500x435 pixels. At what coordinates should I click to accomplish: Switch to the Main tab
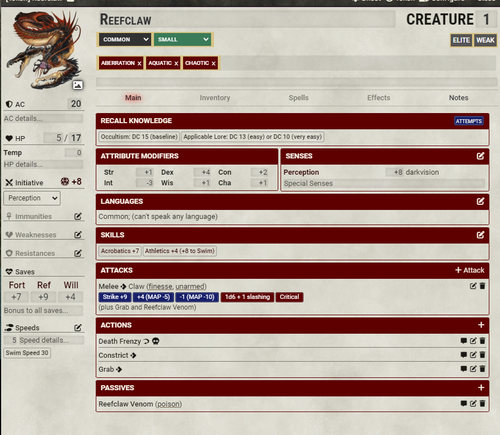(133, 98)
